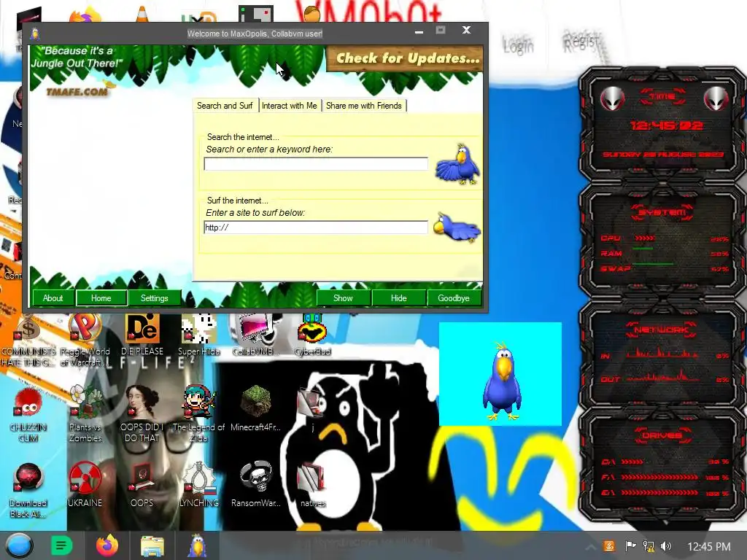Open the COMMUNISTS HATE THIS desktop shortcut
Screen dimensions: 747x560
click(28, 341)
